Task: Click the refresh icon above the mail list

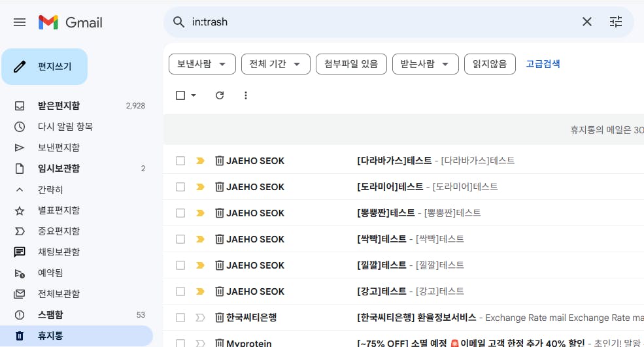Action: [x=220, y=95]
